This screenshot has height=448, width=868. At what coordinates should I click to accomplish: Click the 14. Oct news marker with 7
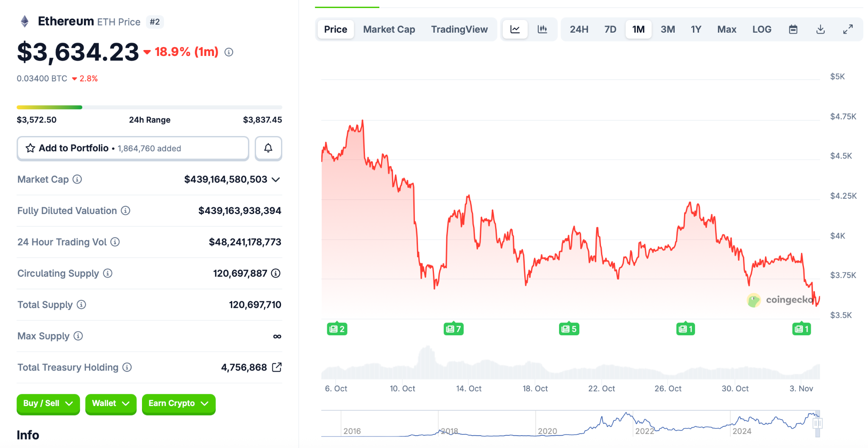click(x=453, y=329)
